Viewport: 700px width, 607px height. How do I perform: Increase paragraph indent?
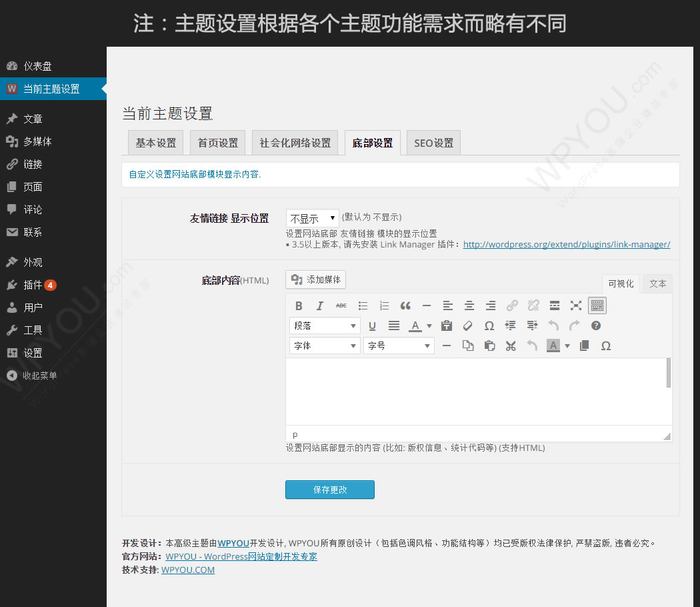[x=532, y=326]
